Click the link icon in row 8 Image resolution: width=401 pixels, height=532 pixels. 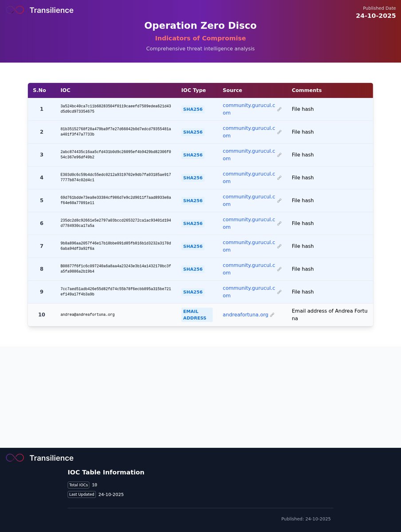(x=279, y=269)
